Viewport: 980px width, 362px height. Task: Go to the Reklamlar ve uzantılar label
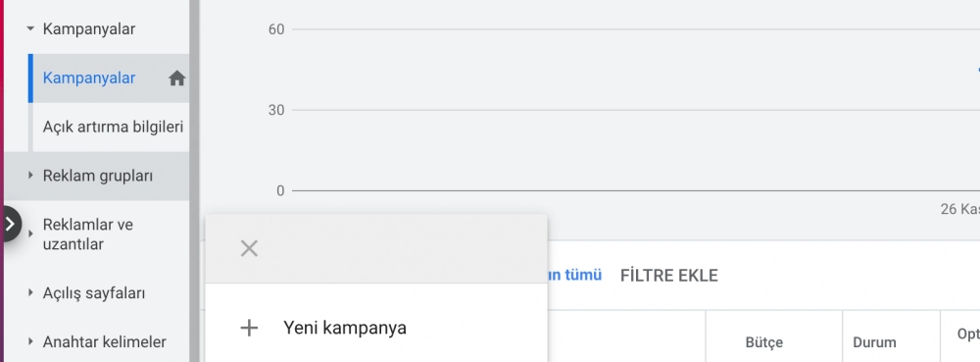(87, 233)
